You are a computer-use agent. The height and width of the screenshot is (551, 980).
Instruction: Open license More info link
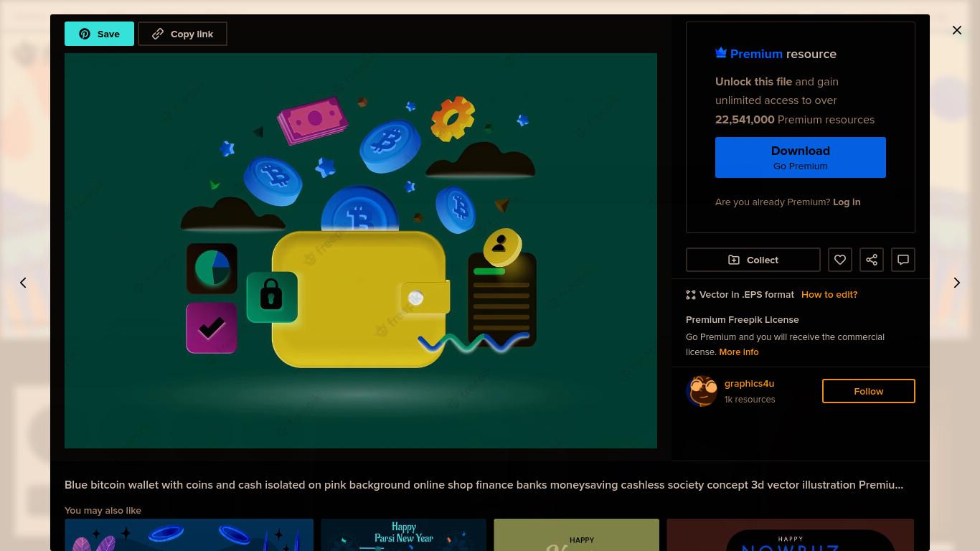[739, 352]
